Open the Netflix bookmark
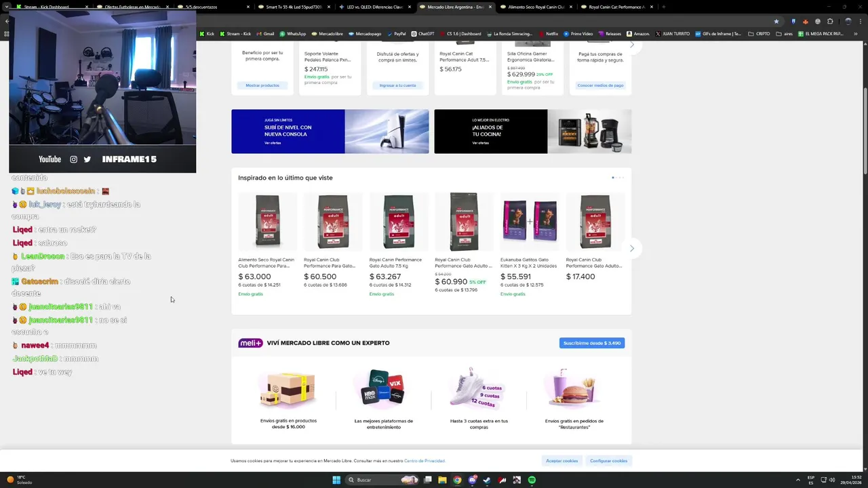The image size is (868, 488). tap(548, 33)
